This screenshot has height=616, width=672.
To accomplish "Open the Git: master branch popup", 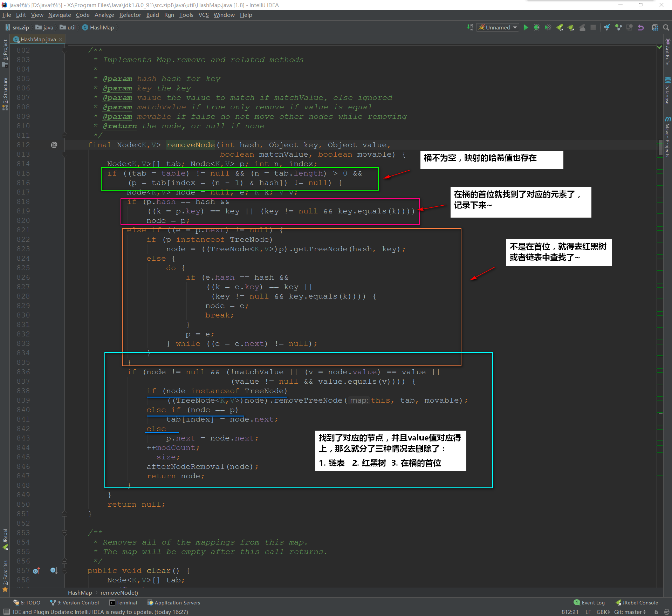I will pyautogui.click(x=630, y=612).
